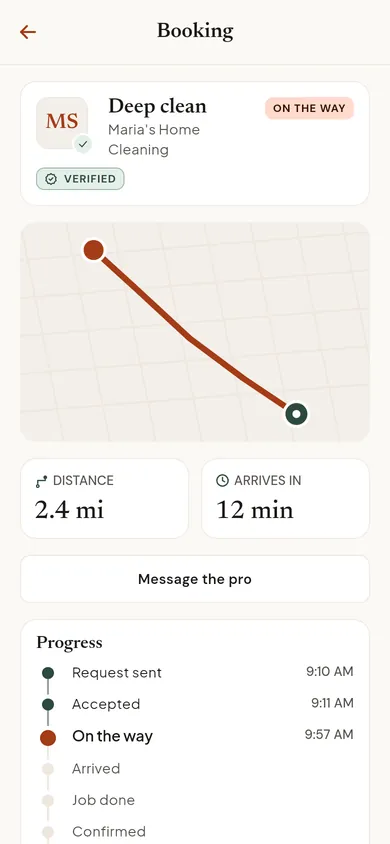
Task: Tap the checkmark badge on the avatar
Action: pos(83,144)
